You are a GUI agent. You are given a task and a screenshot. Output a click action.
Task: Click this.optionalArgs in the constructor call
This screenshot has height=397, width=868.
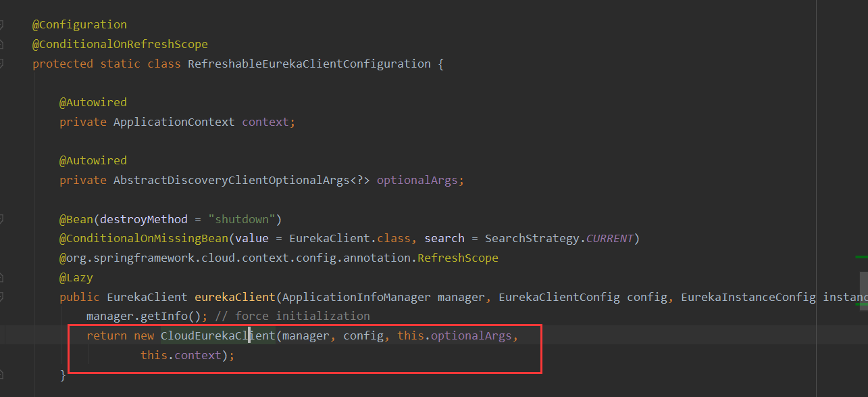(x=455, y=335)
